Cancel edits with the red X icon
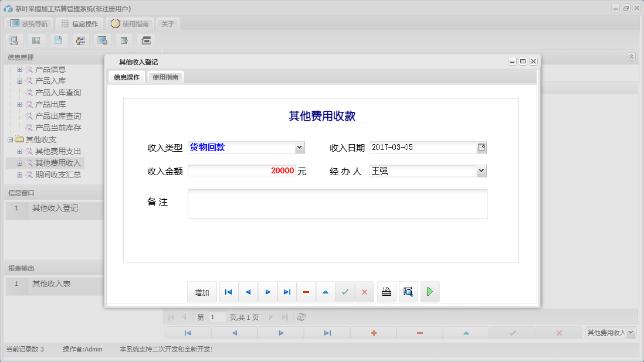This screenshot has height=362, width=644. pos(364,291)
